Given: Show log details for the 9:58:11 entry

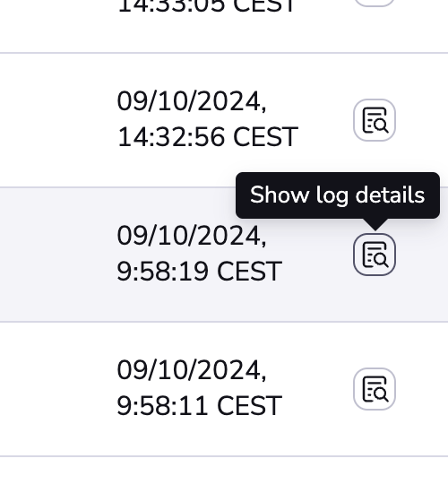Looking at the screenshot, I should coord(375,389).
